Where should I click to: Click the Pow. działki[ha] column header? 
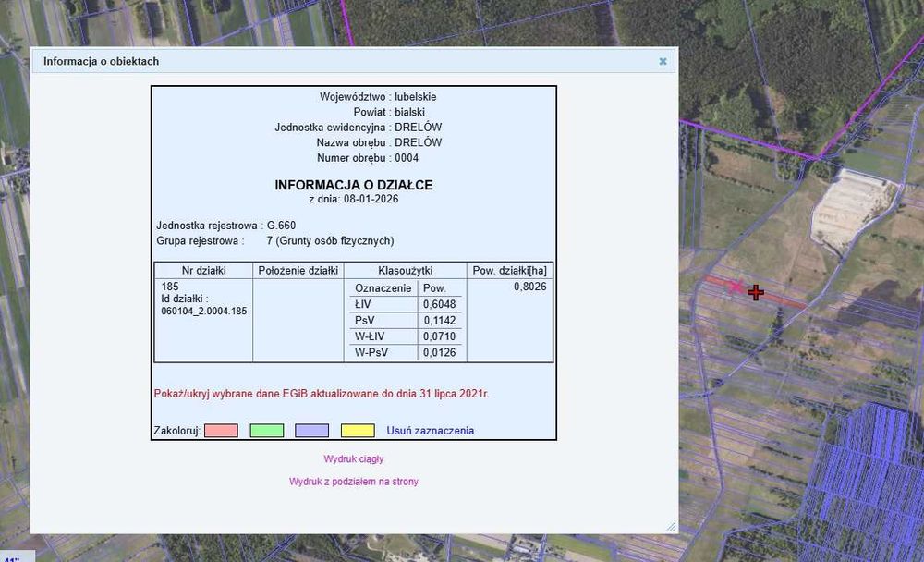pos(510,271)
